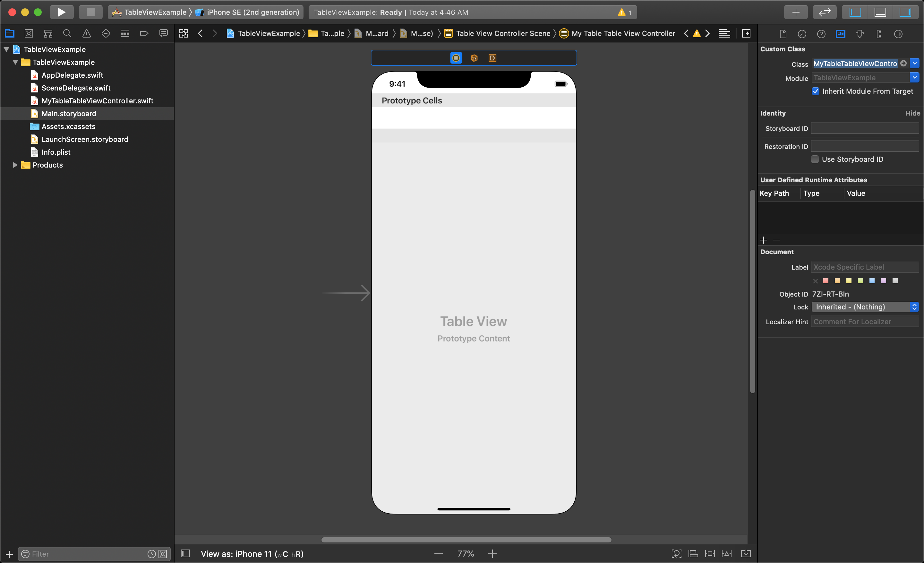924x563 pixels.
Task: Show the File inspector
Action: [x=783, y=34]
